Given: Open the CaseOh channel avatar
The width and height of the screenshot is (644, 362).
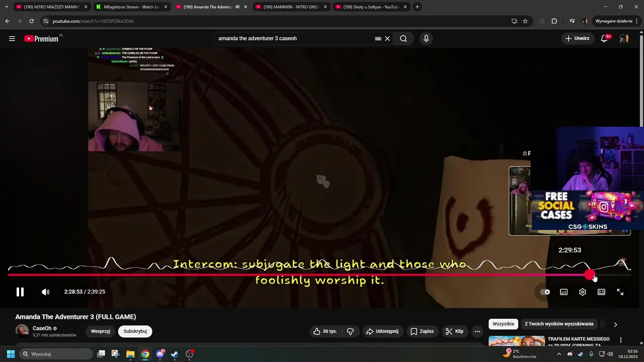Looking at the screenshot, I should (22, 331).
